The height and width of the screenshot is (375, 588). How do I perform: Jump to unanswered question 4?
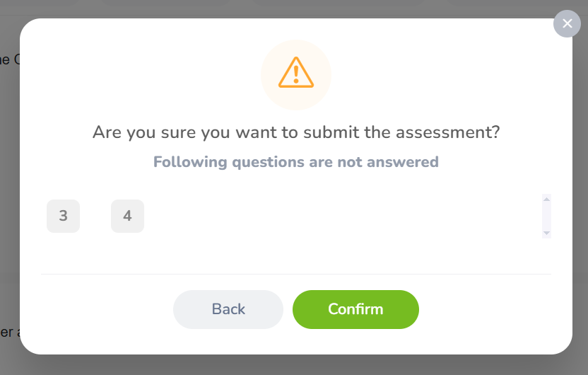(127, 216)
